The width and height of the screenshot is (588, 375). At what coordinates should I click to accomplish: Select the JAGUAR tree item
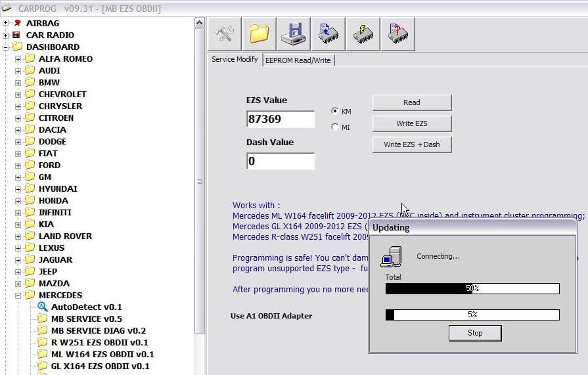pyautogui.click(x=55, y=259)
